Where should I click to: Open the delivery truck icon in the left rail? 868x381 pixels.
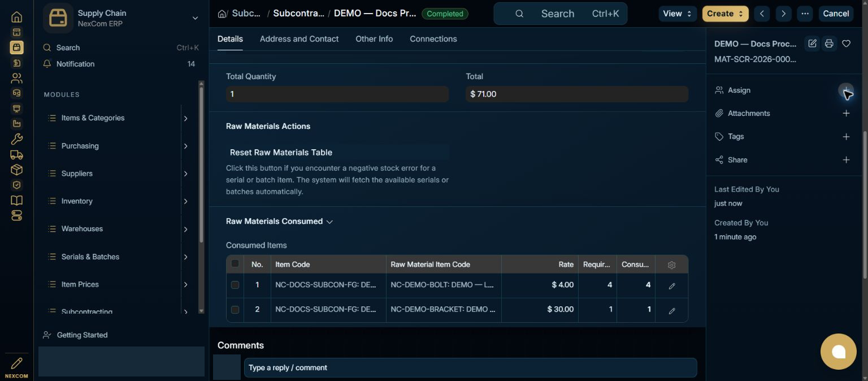click(x=16, y=154)
